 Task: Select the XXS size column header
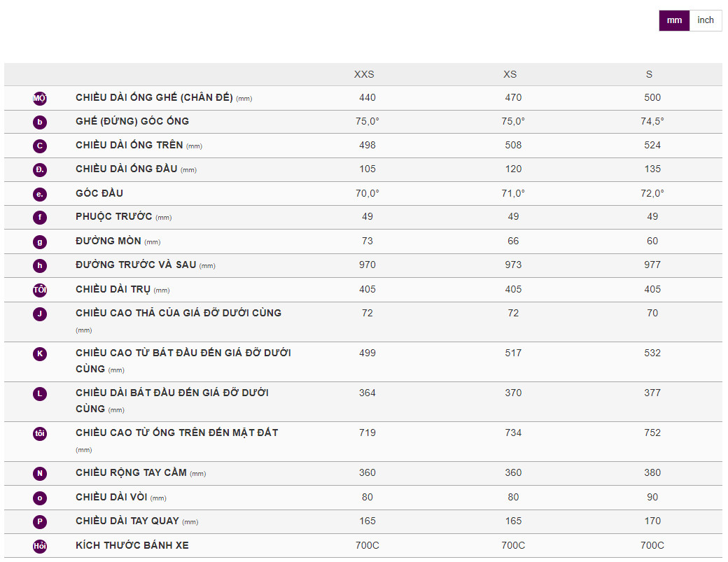point(364,74)
